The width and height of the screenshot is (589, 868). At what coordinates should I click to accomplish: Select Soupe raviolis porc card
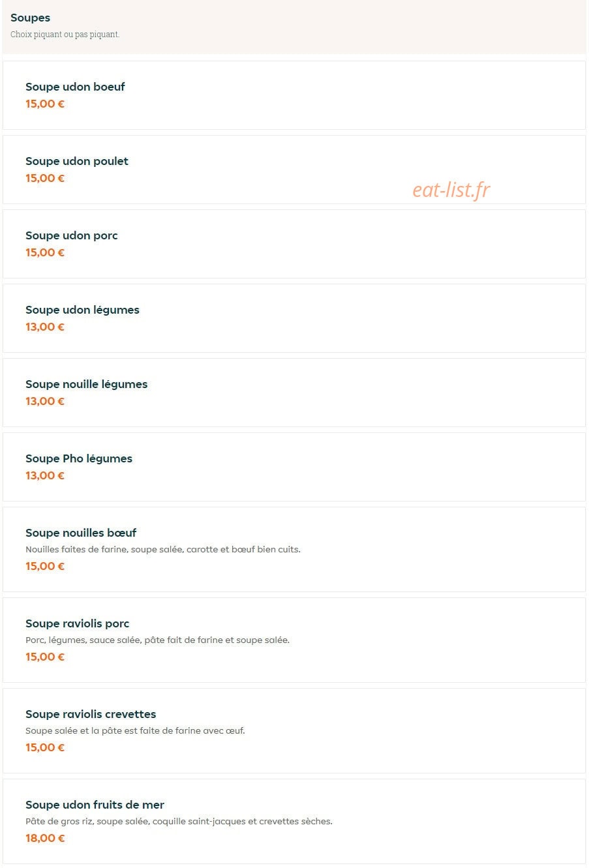[x=294, y=640]
